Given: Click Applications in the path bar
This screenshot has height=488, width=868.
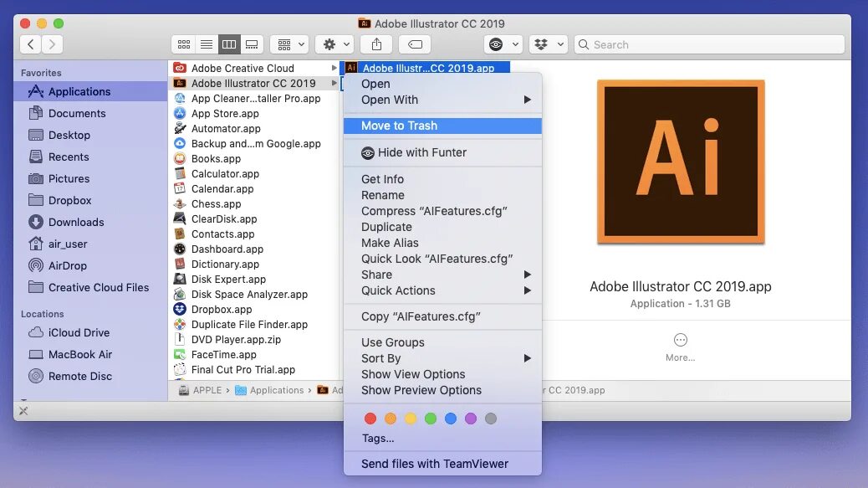Looking at the screenshot, I should pos(269,391).
